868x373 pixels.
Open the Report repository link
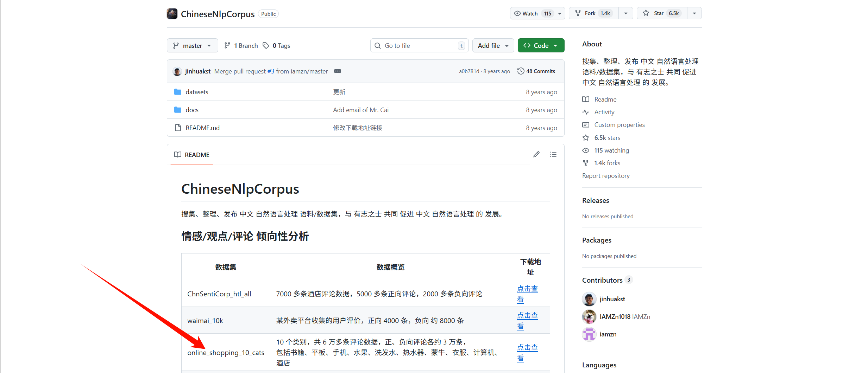pos(606,175)
